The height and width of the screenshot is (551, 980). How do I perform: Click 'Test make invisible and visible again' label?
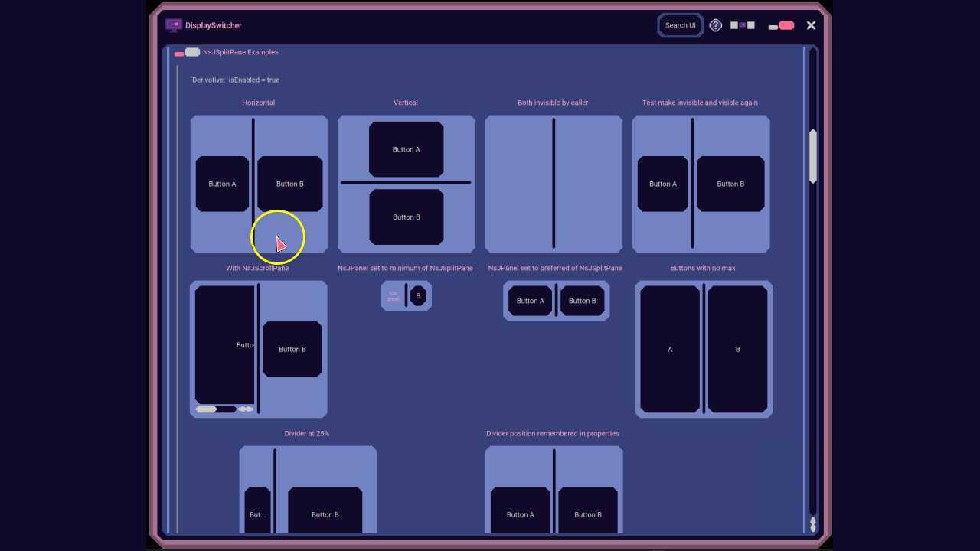point(700,103)
